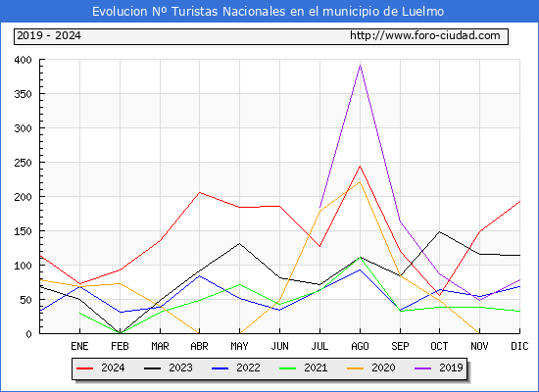Click the red 2024 dip at JUL
Image resolution: width=539 pixels, height=392 pixels.
319,246
